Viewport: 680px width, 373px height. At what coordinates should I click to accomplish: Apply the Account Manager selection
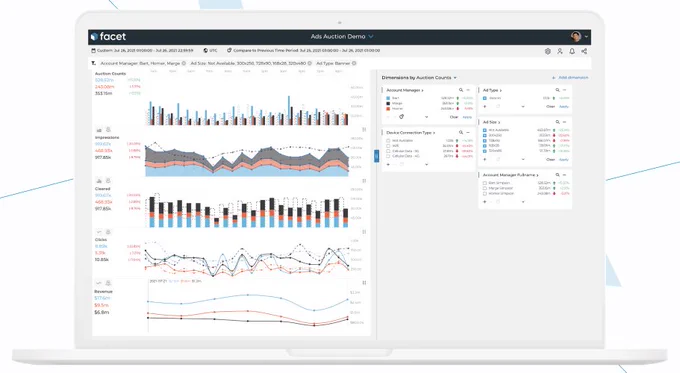467,117
